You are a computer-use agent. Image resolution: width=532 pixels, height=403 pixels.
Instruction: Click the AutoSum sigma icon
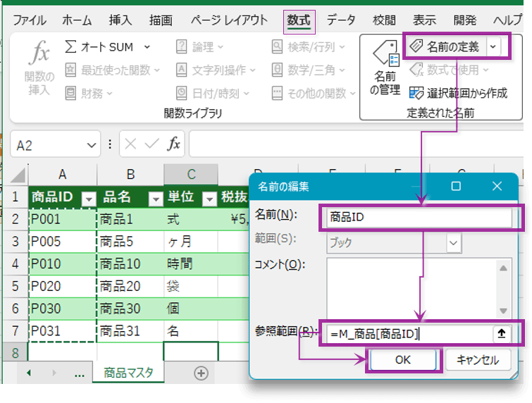click(70, 46)
